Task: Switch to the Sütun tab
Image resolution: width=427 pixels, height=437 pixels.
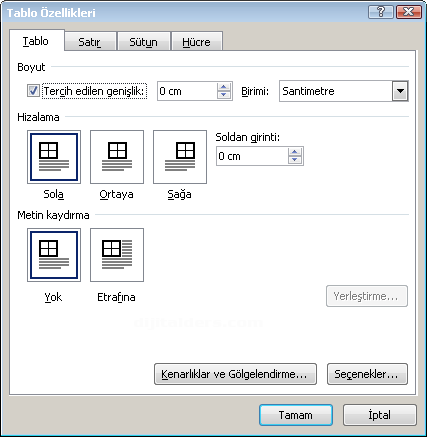Action: (144, 42)
